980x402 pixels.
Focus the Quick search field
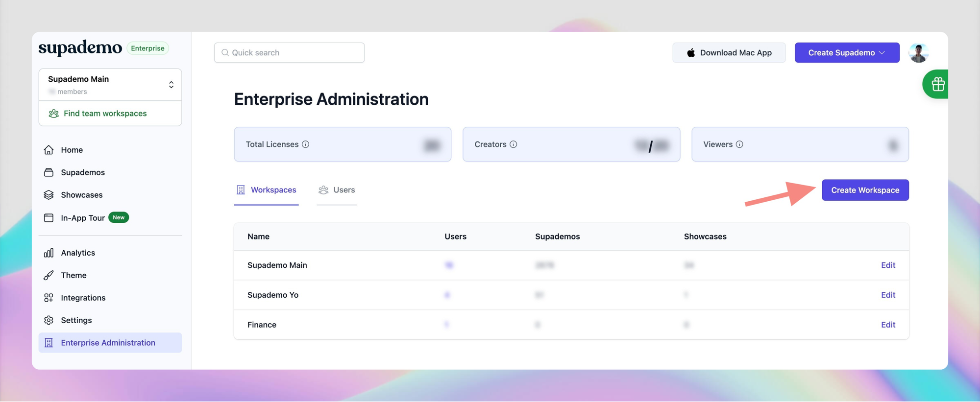[x=289, y=52]
